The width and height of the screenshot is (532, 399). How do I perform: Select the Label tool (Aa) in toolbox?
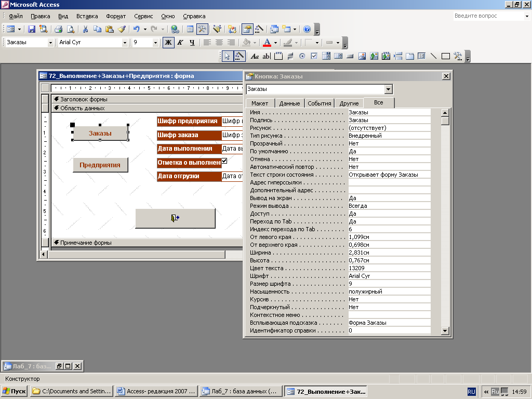coord(255,56)
